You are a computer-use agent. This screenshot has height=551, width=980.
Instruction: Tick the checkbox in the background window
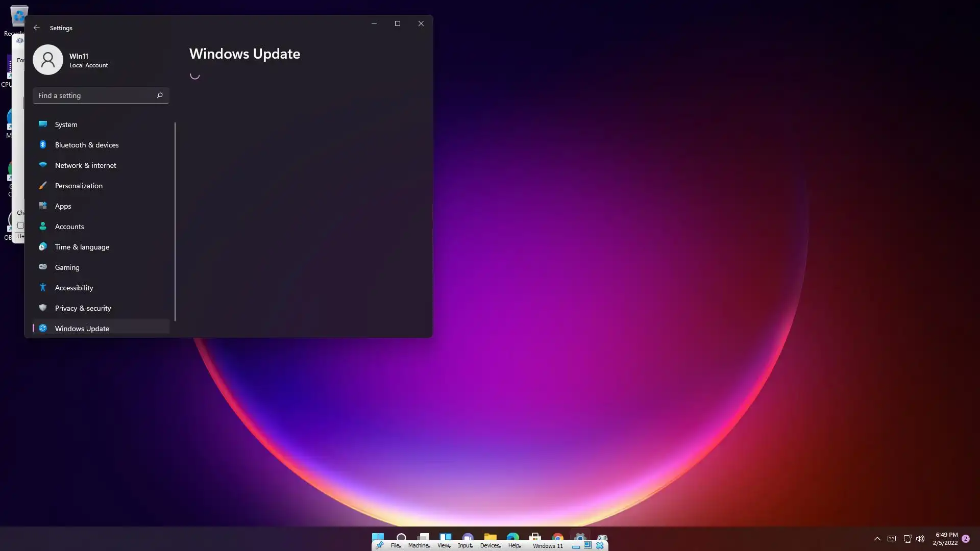click(x=20, y=225)
